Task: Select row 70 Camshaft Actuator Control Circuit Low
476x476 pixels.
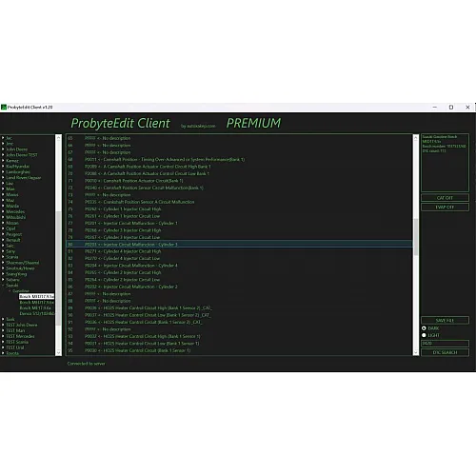Action: [x=239, y=173]
